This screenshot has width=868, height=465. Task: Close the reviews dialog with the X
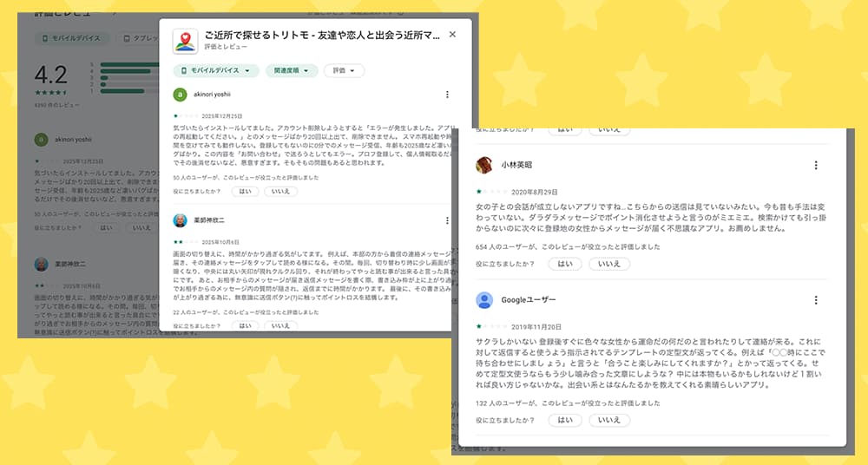452,35
